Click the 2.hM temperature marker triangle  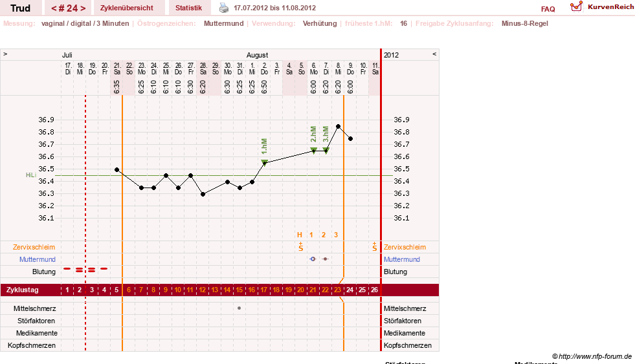[x=313, y=151]
